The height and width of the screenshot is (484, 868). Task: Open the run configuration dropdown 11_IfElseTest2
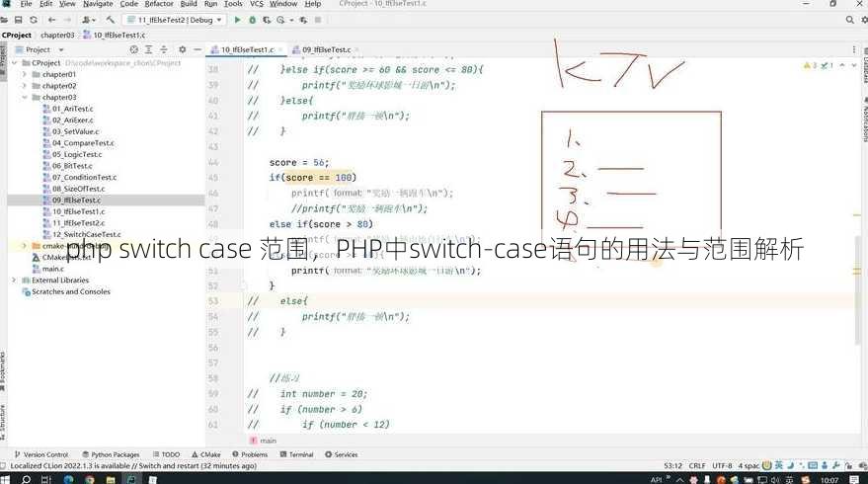175,20
